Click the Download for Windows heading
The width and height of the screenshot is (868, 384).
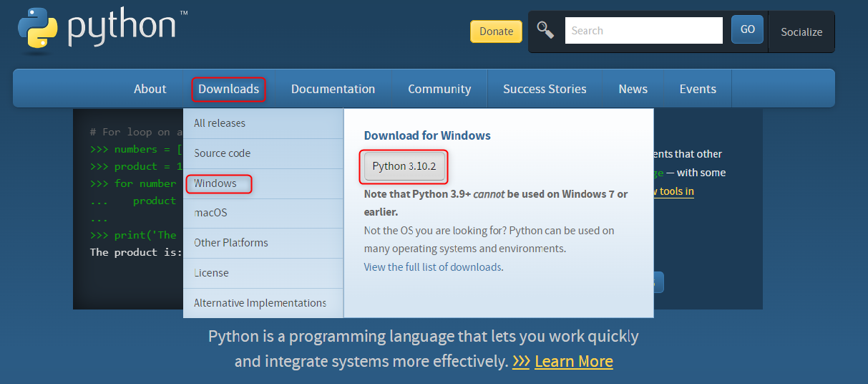click(x=427, y=135)
